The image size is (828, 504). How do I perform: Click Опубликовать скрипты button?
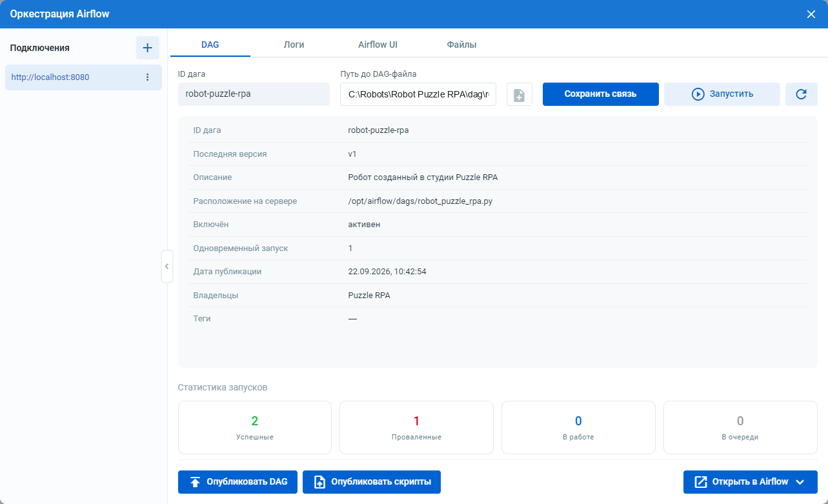point(372,482)
